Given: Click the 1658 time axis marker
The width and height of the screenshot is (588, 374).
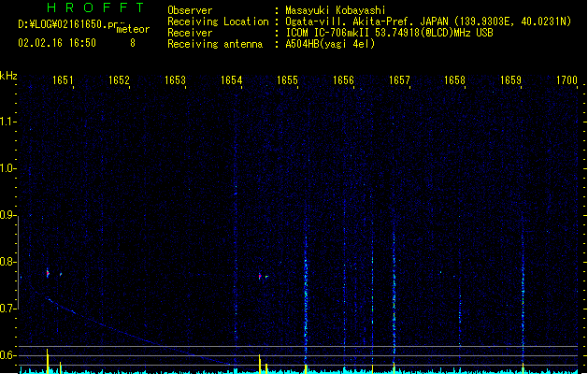Looking at the screenshot, I should (454, 80).
